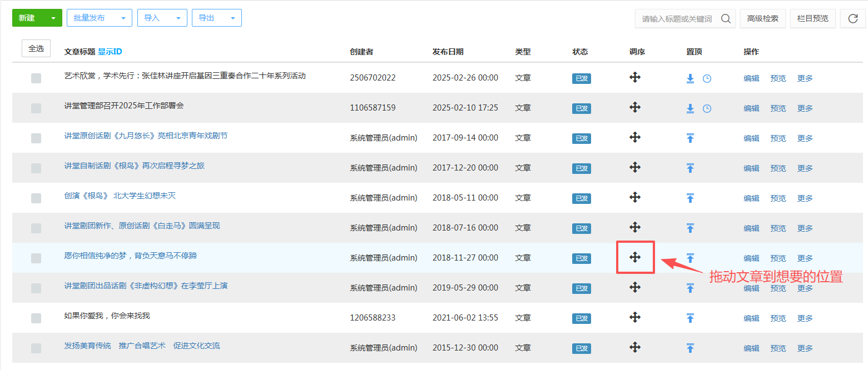
Task: Select checkbox for 创演《根鸟》 article
Action: point(36,198)
